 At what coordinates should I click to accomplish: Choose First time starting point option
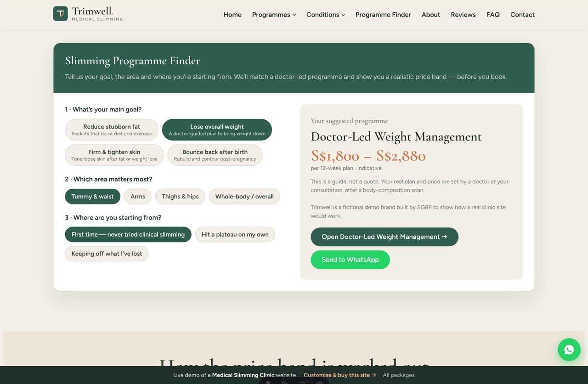[128, 234]
